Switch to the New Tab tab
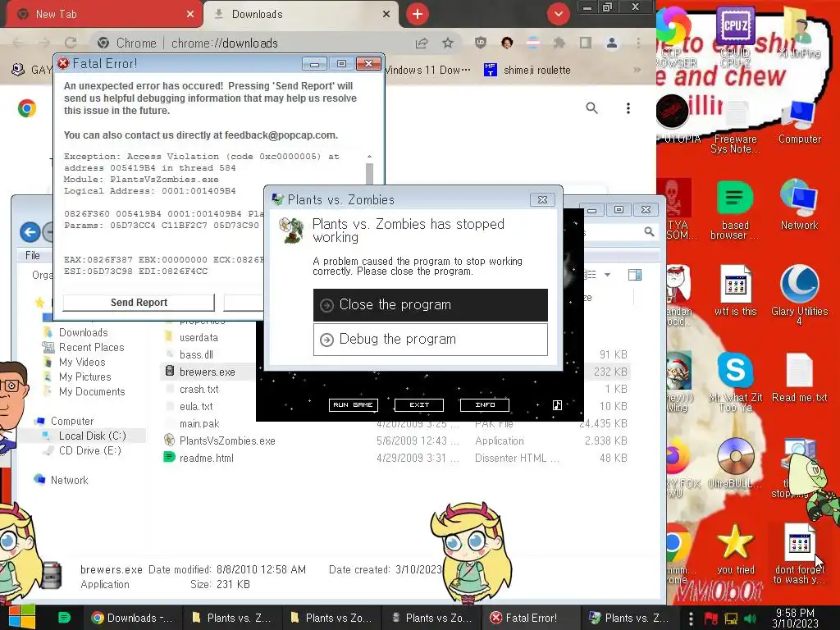The height and width of the screenshot is (630, 840). (x=102, y=14)
